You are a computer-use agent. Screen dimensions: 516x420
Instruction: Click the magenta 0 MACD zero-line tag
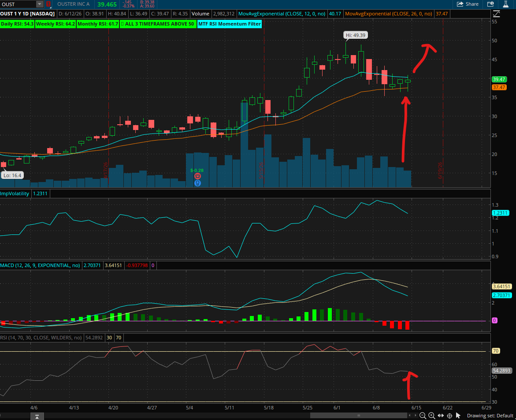click(494, 320)
